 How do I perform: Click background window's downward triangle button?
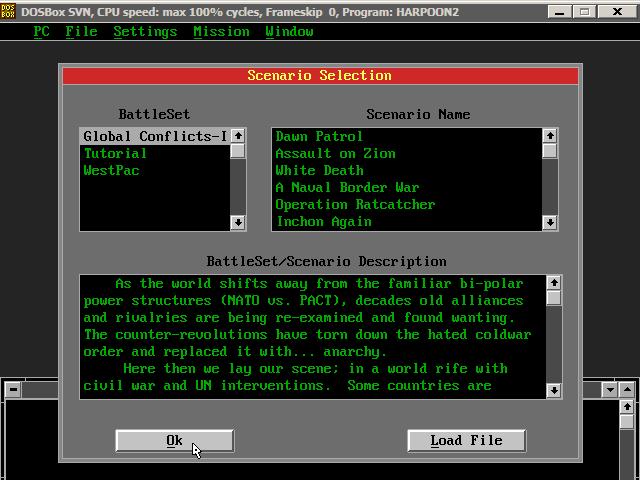tap(610, 390)
